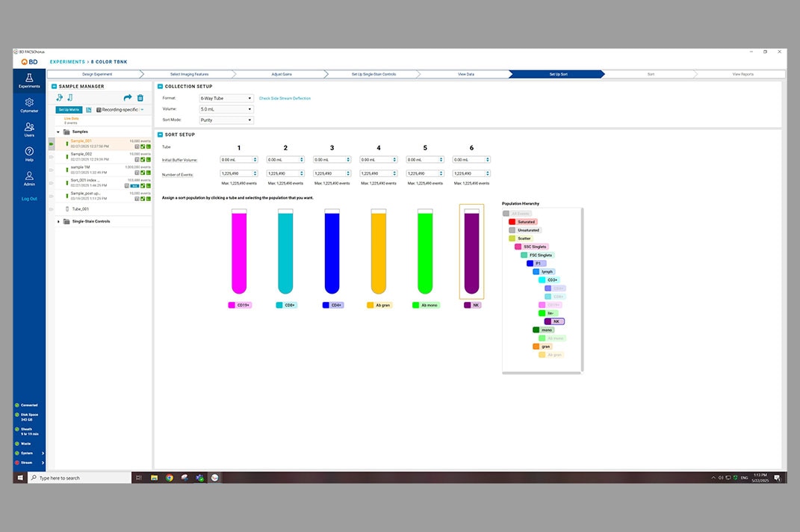The height and width of the screenshot is (532, 800).
Task: Open the Volume dropdown showing 5.0 mL
Action: [226, 109]
